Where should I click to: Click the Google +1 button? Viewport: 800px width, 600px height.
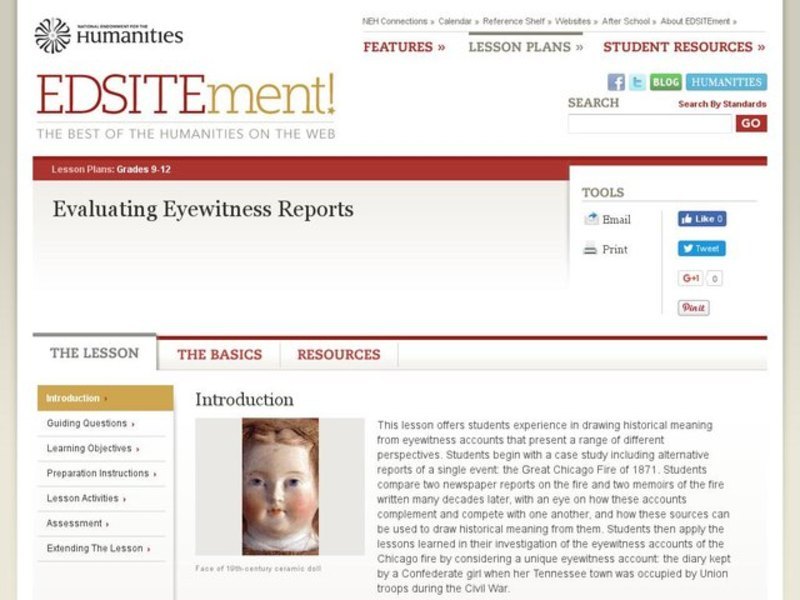[x=691, y=278]
